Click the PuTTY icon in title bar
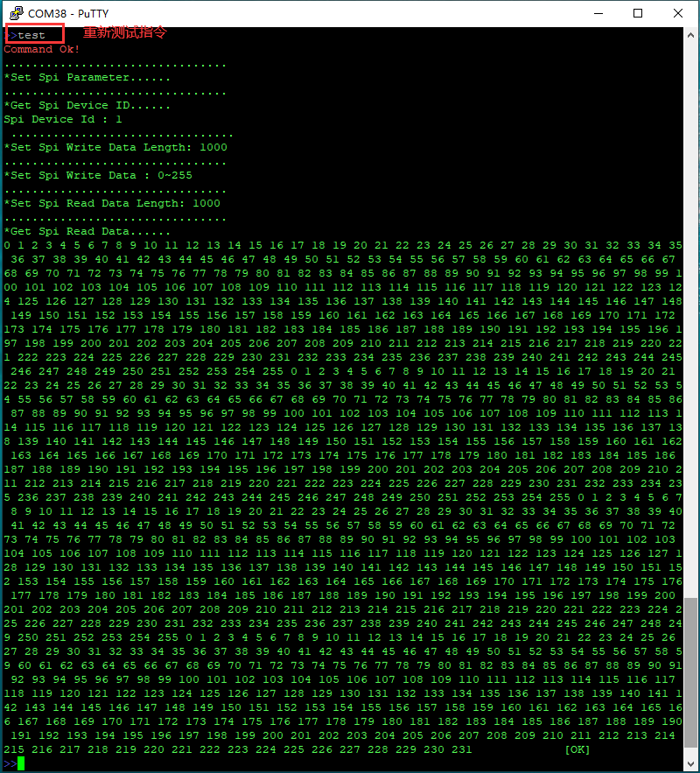 coord(14,13)
